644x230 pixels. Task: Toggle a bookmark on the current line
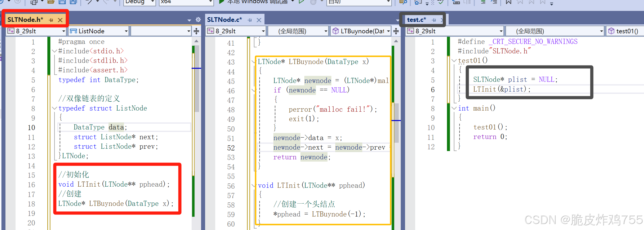click(x=508, y=2)
